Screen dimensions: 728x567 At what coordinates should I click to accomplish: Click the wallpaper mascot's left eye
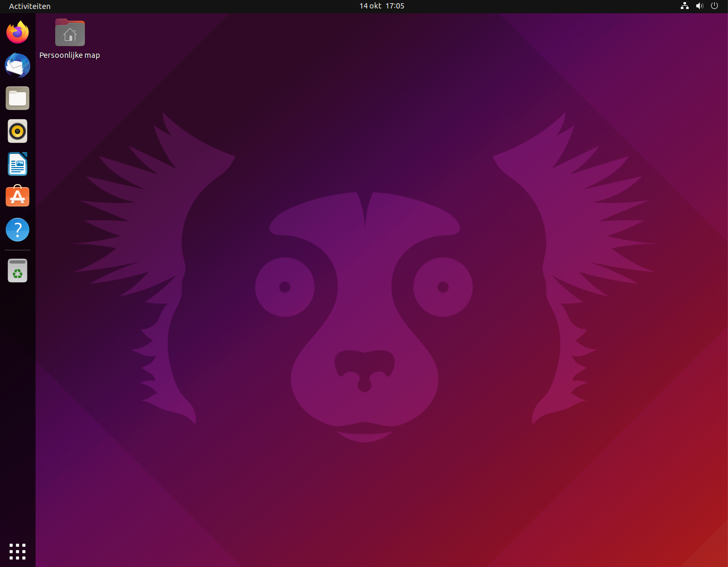(285, 287)
